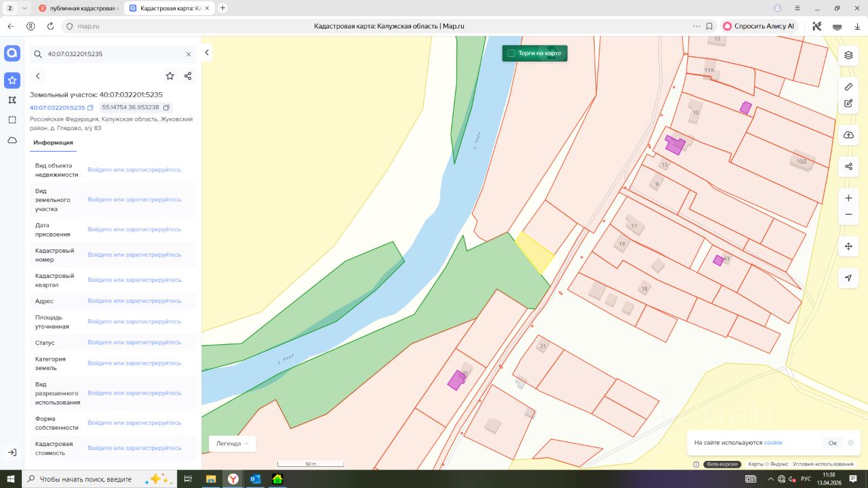Click the cloud upload icon on map

[x=848, y=135]
